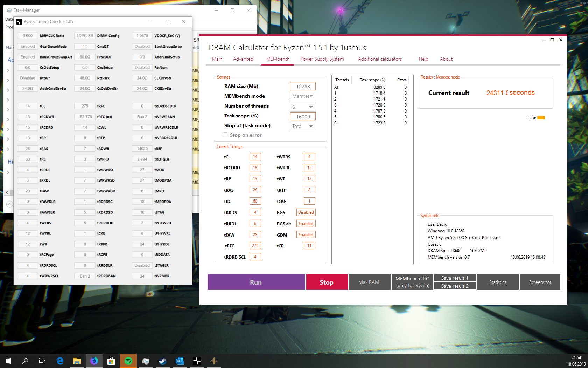Screen dimensions: 588x368
Task: Open File Explorer from the taskbar
Action: coord(77,361)
